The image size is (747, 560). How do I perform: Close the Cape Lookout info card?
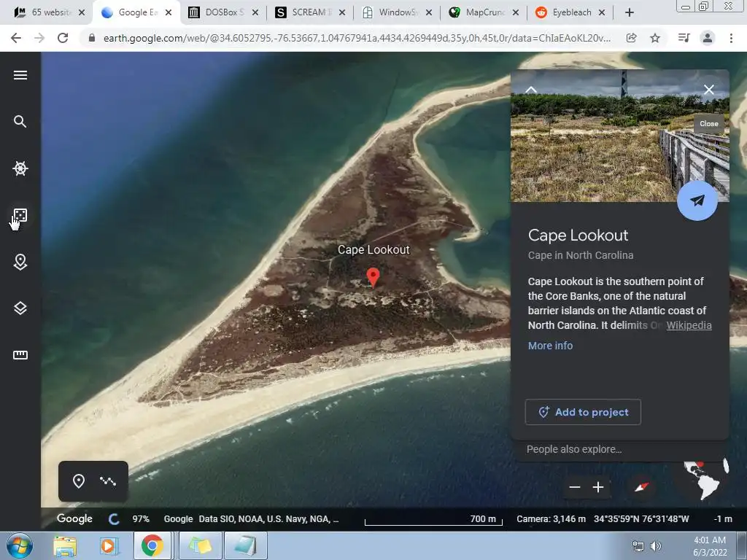point(709,90)
